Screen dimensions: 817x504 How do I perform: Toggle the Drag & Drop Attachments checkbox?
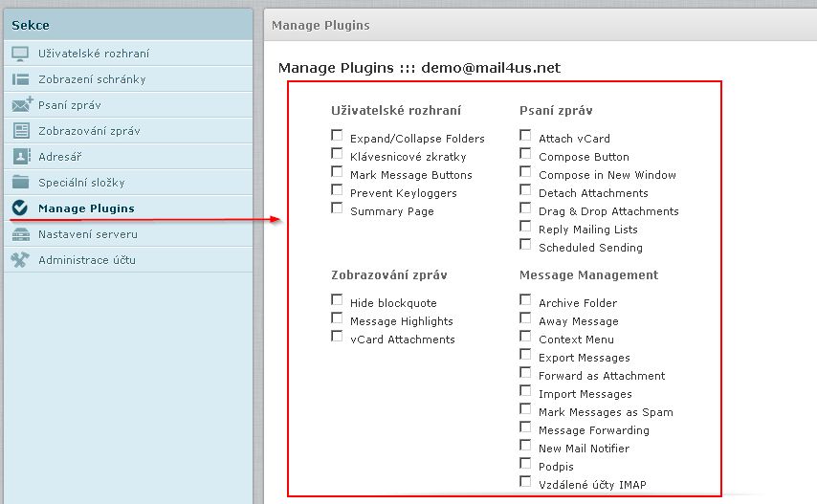point(526,208)
